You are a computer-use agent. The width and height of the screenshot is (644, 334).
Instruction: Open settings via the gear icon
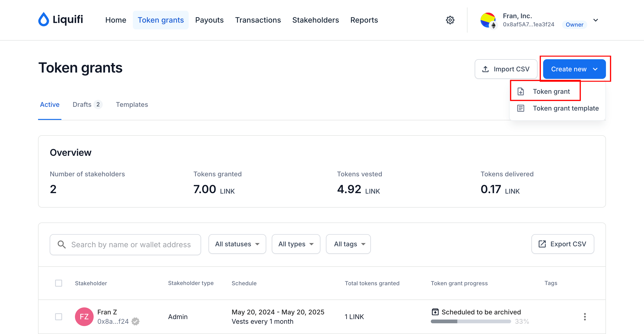(x=450, y=20)
